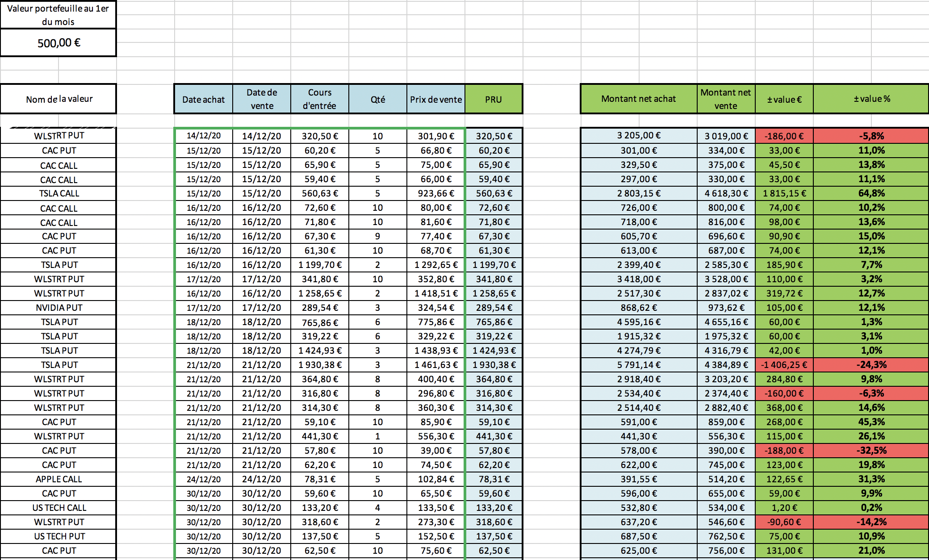Select the US TECH CALL name cell

pos(59,508)
